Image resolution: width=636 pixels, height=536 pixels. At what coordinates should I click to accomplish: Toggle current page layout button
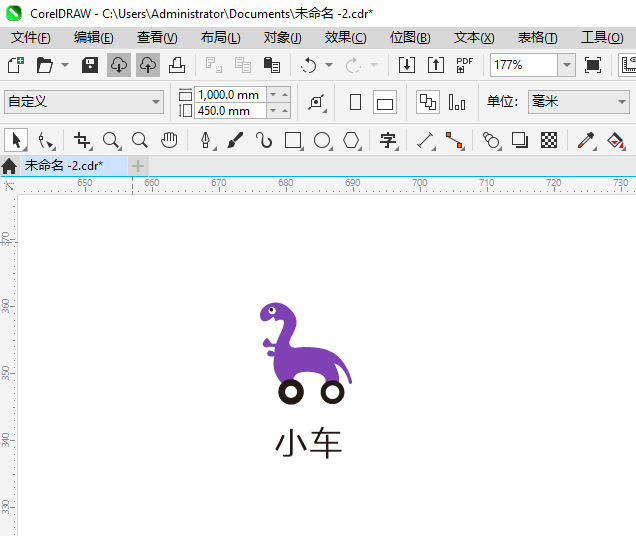457,102
